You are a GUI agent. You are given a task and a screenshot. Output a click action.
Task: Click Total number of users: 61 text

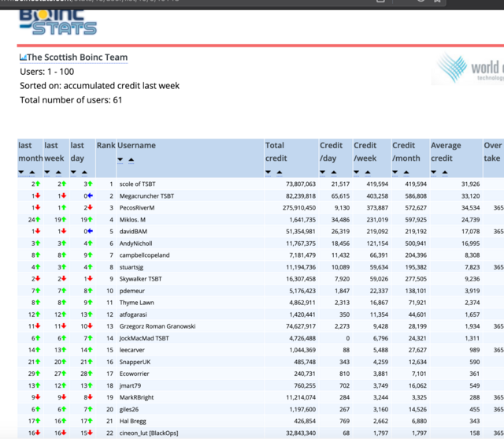click(71, 100)
